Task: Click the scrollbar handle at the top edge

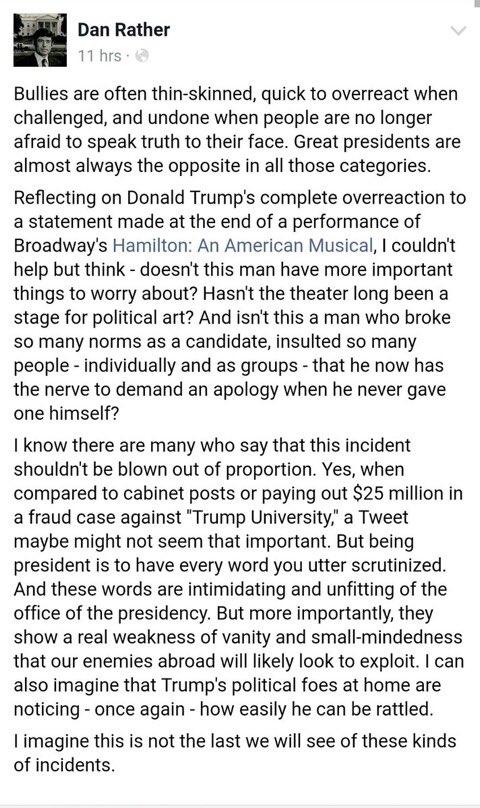Action: [477, 3]
